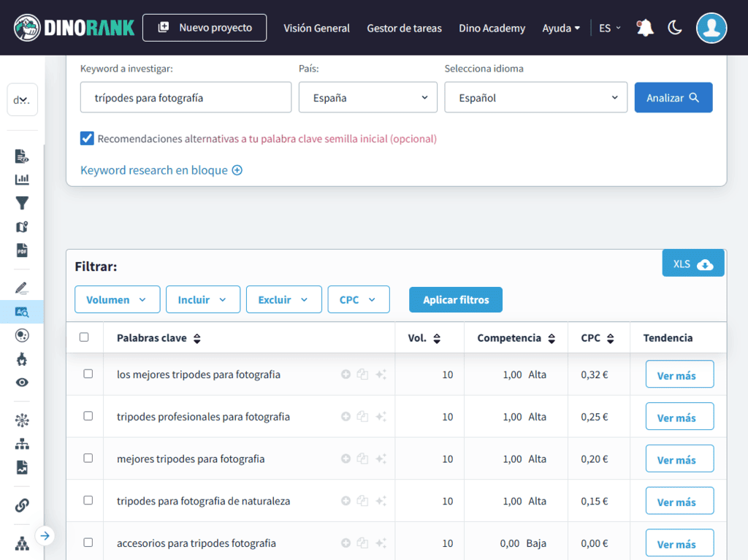This screenshot has width=748, height=560.
Task: Add the first keyword using its plus icon
Action: coord(346,374)
